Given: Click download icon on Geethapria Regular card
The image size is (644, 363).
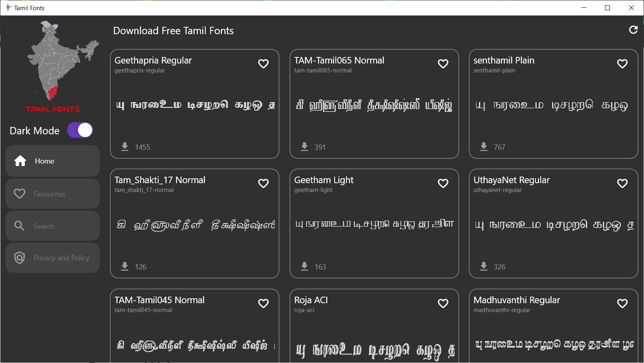Looking at the screenshot, I should (x=125, y=147).
